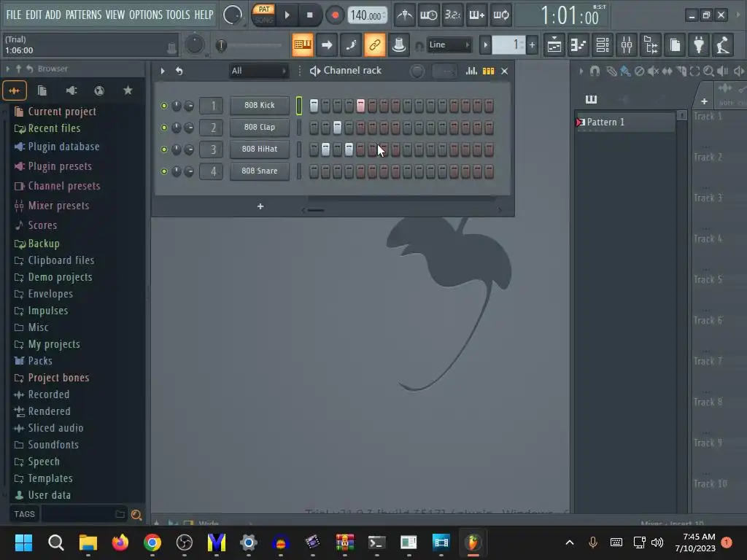Toggle typing keyboard to piano icon
This screenshot has height=560, width=747.
pos(303,44)
